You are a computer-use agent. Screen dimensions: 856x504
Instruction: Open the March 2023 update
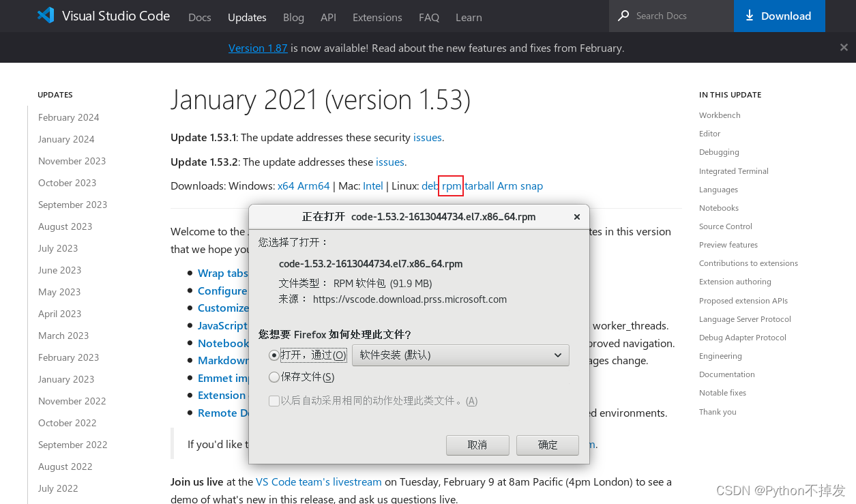point(63,336)
